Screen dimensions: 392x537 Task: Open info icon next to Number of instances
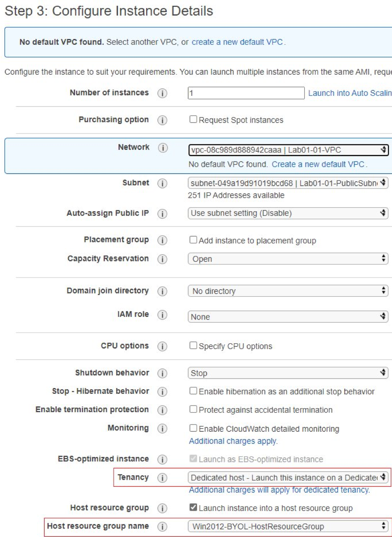[162, 94]
